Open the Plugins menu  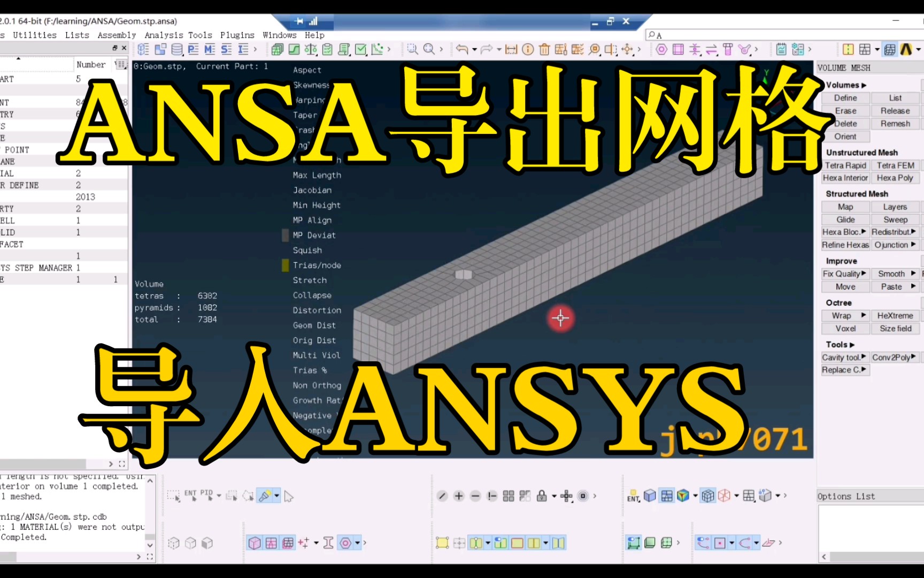pyautogui.click(x=237, y=35)
